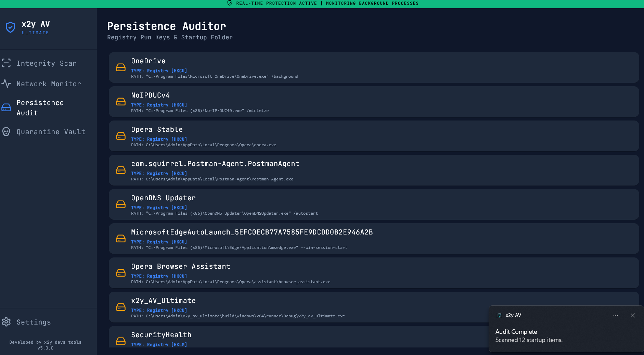This screenshot has height=355, width=644.
Task: Open Quarantine Vault via its skull icon
Action: 6,131
